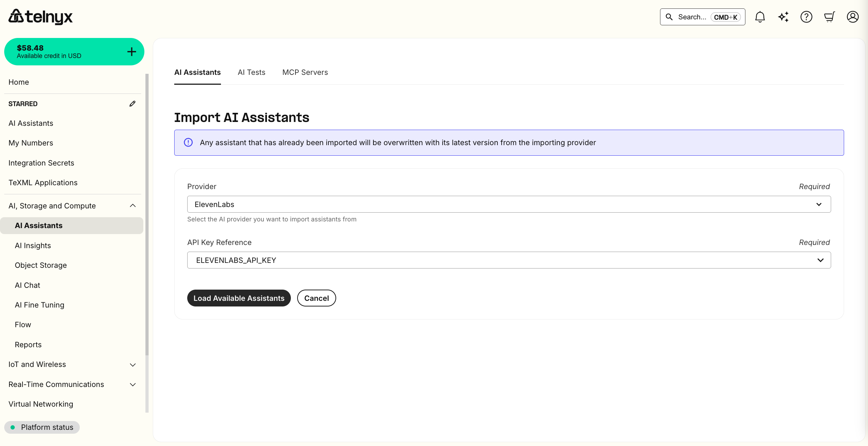Select AI Insights in the sidebar
This screenshot has width=868, height=446.
click(x=33, y=245)
